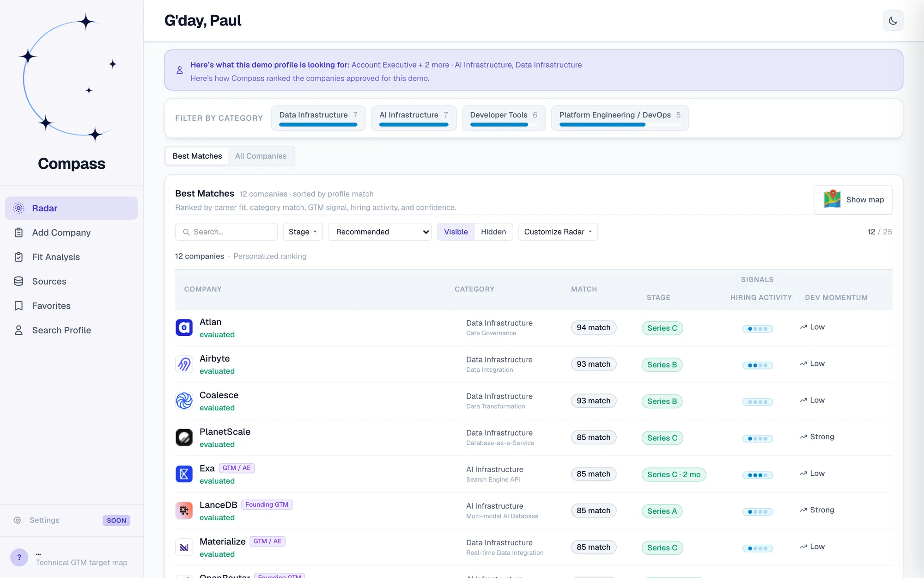Toggle dark mode with the moon icon
Image resolution: width=924 pixels, height=578 pixels.
click(893, 21)
